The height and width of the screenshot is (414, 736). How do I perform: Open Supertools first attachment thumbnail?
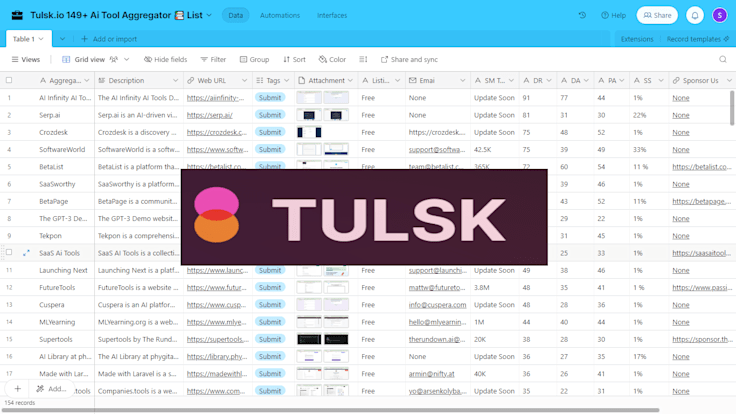coord(309,339)
